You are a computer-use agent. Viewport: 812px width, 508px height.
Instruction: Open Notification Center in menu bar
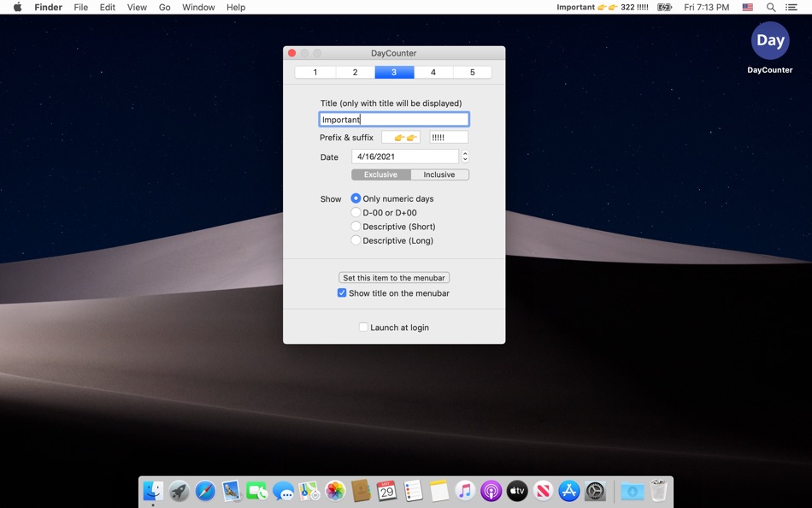(x=791, y=7)
